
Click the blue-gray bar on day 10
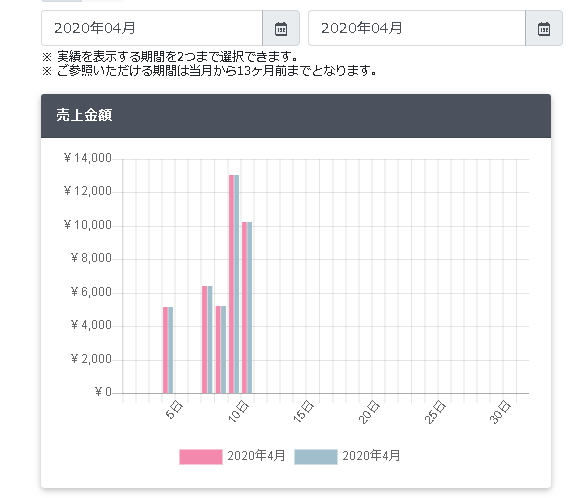tap(249, 308)
